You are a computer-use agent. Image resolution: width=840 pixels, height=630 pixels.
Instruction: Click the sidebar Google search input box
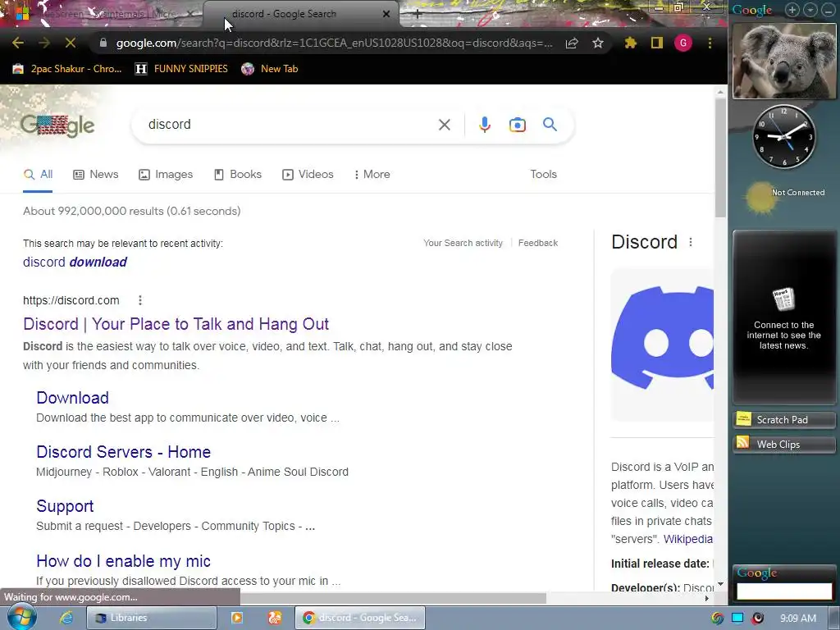pyautogui.click(x=784, y=591)
